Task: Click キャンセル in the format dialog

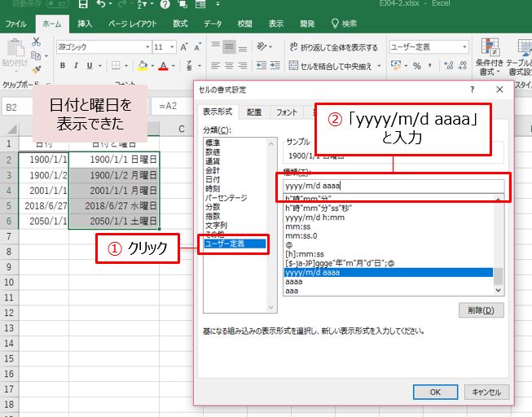Action: click(486, 393)
